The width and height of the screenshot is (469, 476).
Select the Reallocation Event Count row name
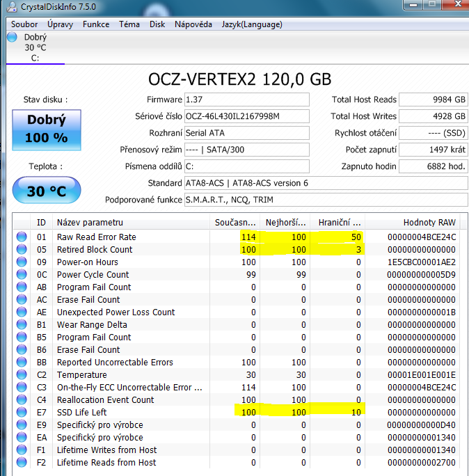click(x=105, y=400)
